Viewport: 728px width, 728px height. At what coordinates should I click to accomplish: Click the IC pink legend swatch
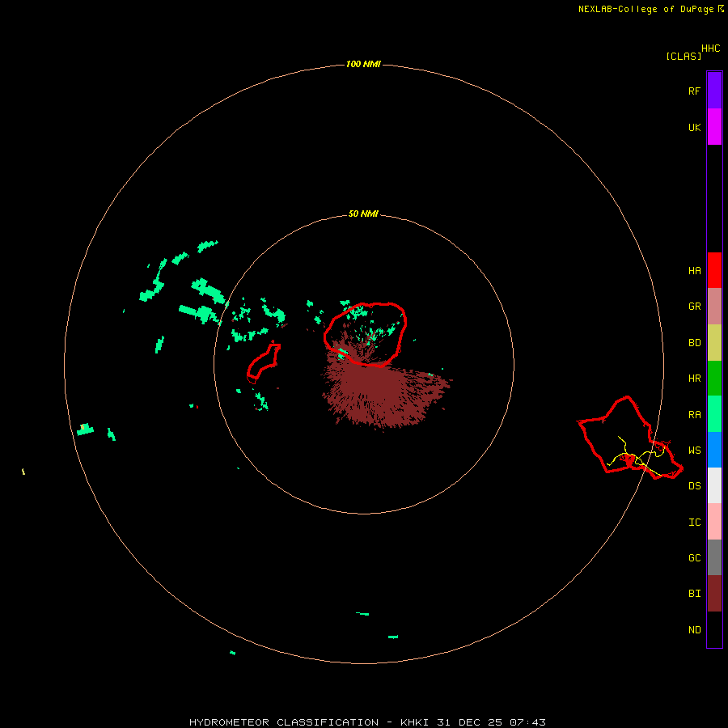(x=714, y=522)
